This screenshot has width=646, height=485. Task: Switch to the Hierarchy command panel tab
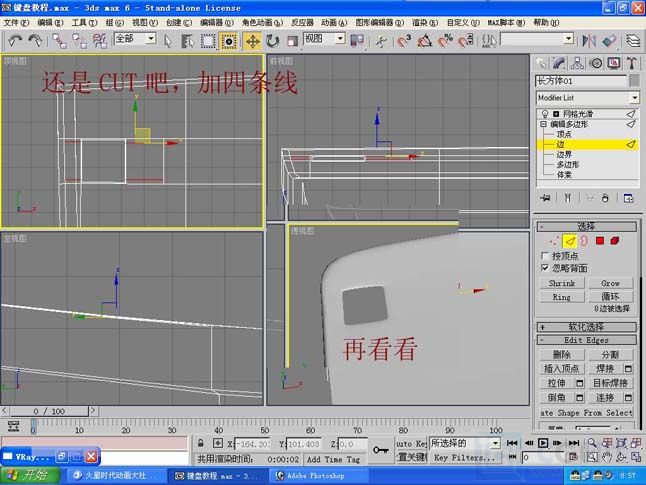click(577, 63)
